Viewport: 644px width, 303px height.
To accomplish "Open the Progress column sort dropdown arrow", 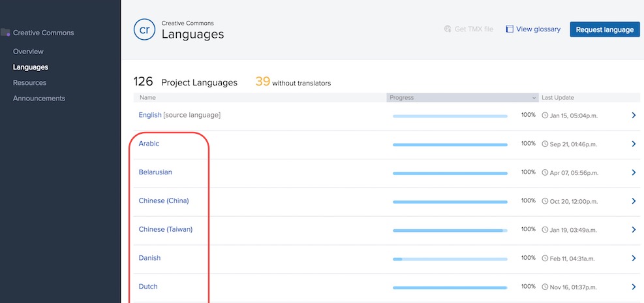I will pyautogui.click(x=534, y=98).
